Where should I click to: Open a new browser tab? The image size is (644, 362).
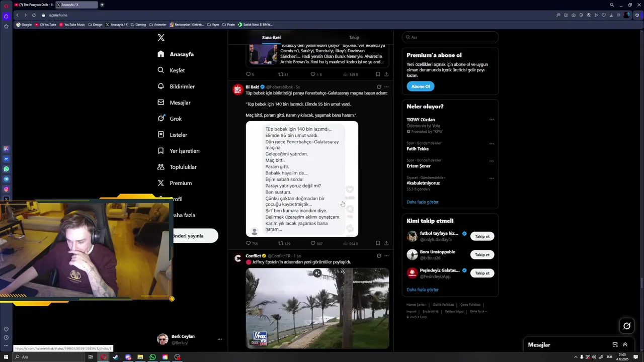pos(102,5)
